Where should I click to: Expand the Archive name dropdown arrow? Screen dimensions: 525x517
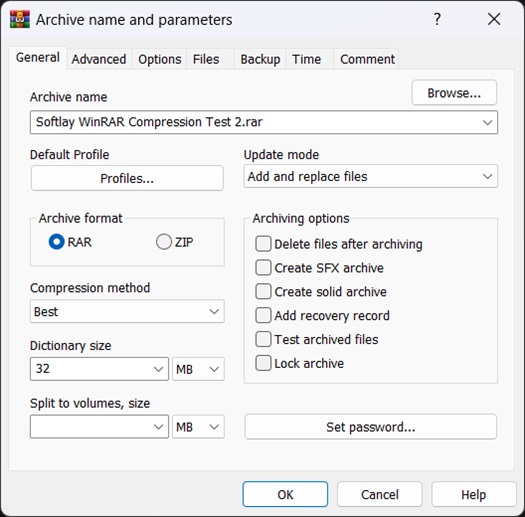click(488, 123)
